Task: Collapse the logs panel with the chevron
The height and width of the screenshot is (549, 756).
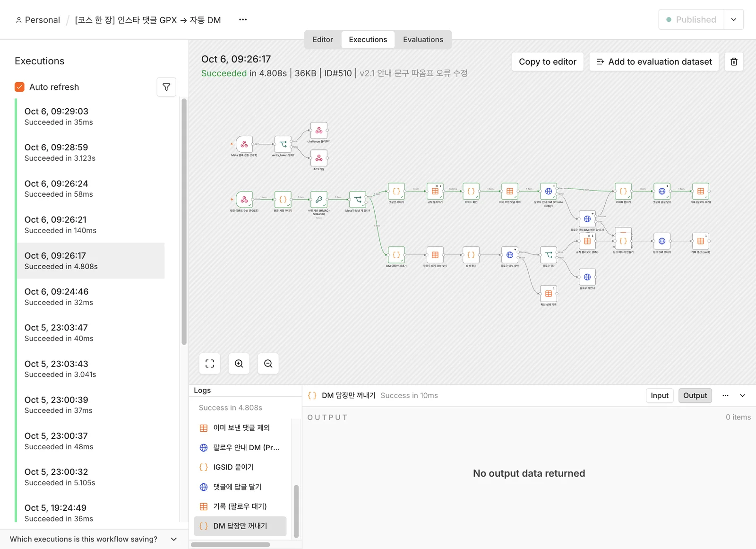Action: point(743,396)
